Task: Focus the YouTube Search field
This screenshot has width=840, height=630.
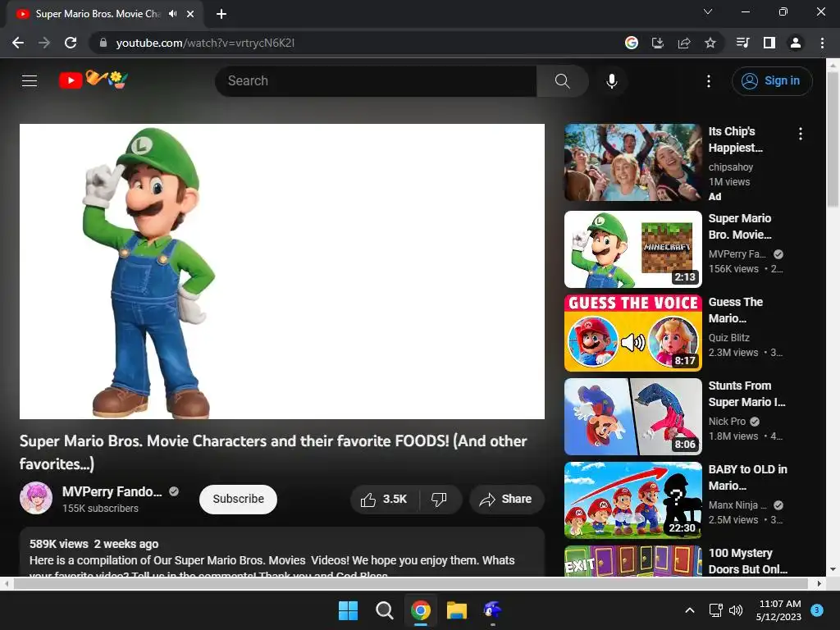Action: pos(376,81)
